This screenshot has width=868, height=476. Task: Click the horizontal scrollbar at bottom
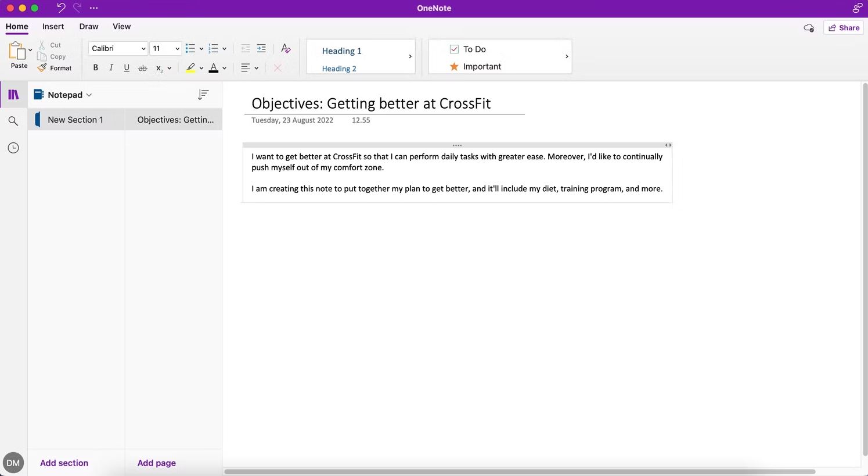520,471
